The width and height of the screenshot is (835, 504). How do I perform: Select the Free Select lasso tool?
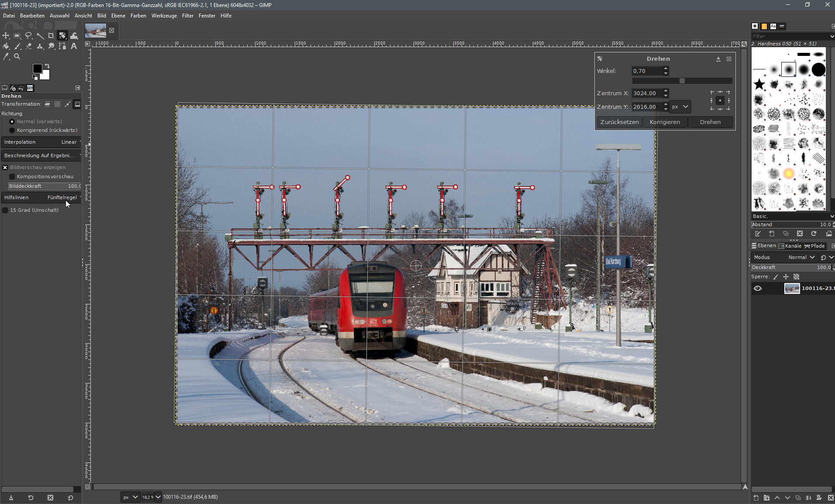point(28,36)
